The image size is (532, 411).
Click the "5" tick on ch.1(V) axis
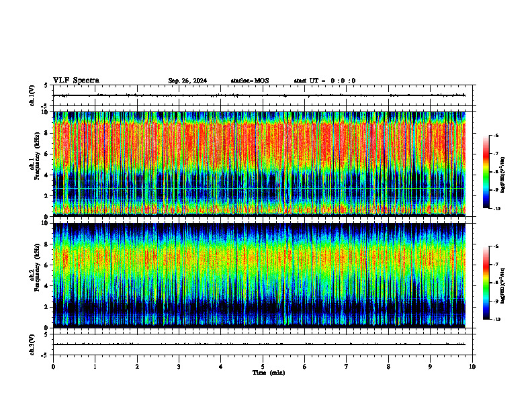[x=47, y=86]
